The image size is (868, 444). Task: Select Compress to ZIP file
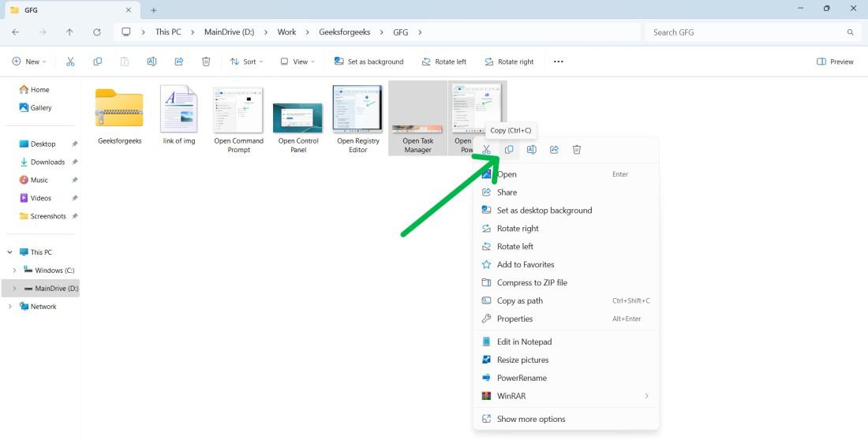pyautogui.click(x=566, y=282)
